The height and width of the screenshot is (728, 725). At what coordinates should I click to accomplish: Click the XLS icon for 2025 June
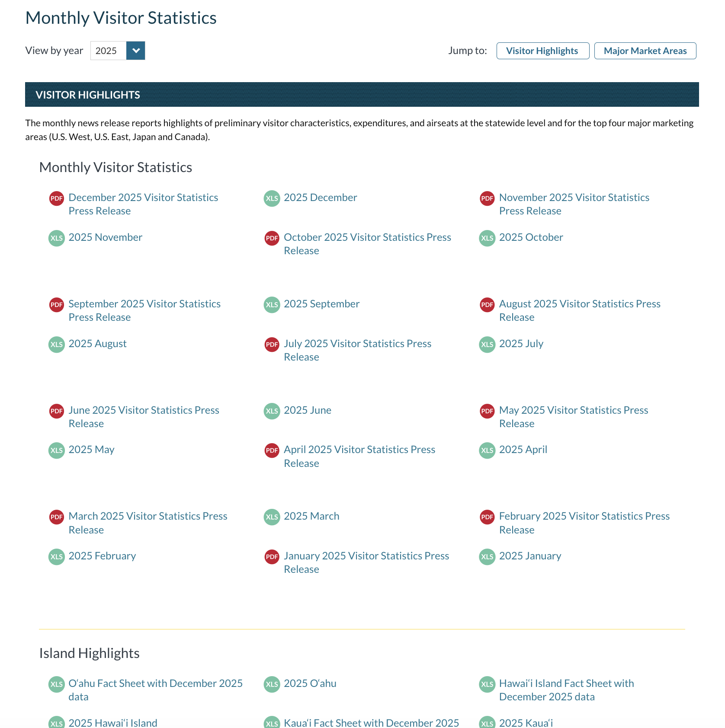pyautogui.click(x=271, y=411)
